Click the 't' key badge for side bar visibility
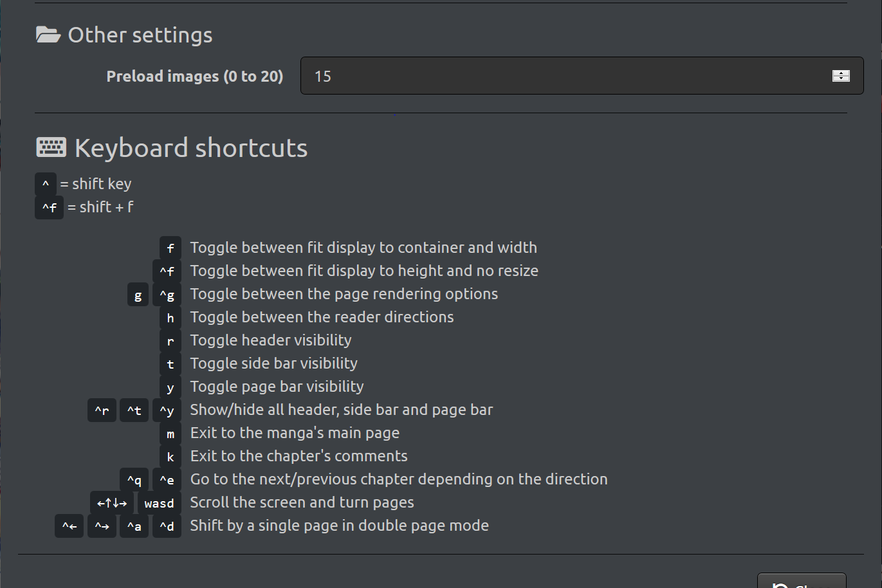This screenshot has width=882, height=588. 170,364
